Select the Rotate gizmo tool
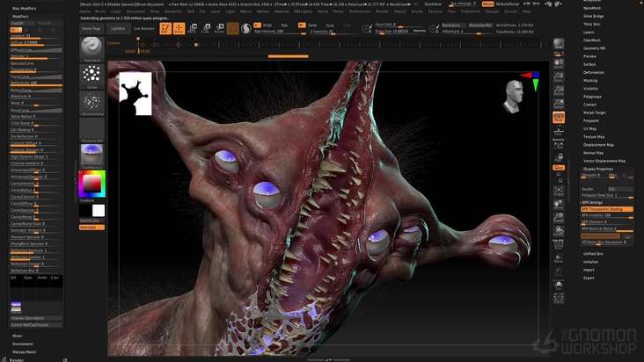The width and height of the screenshot is (644, 362). click(x=219, y=28)
